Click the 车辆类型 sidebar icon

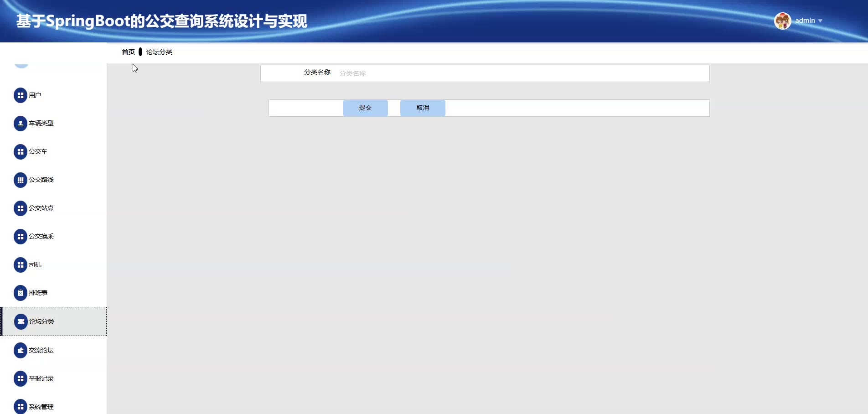click(21, 124)
